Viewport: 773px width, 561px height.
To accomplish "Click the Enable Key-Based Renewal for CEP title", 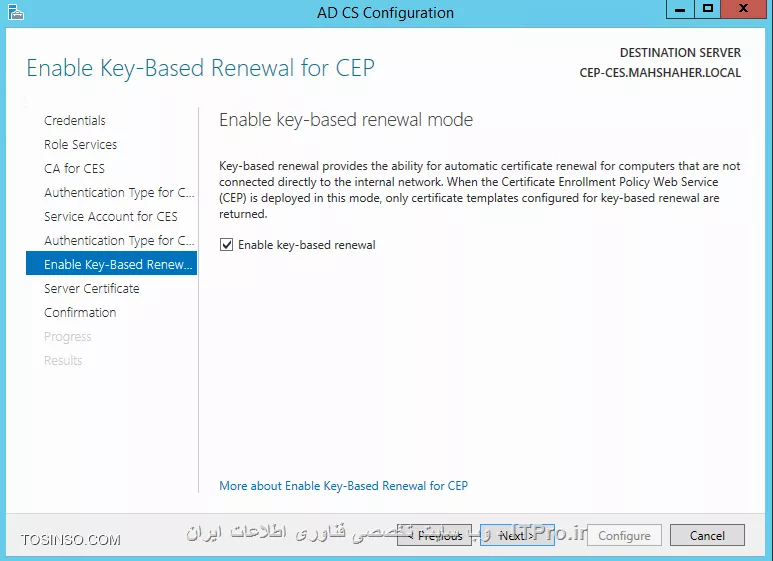I will point(200,68).
